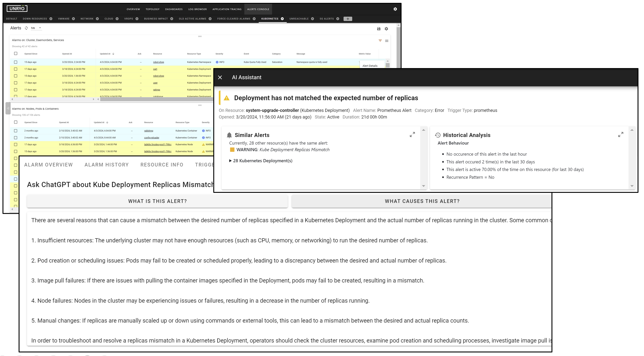The height and width of the screenshot is (356, 644).
Task: Remove the VMware tab using its x icon
Action: [x=74, y=19]
